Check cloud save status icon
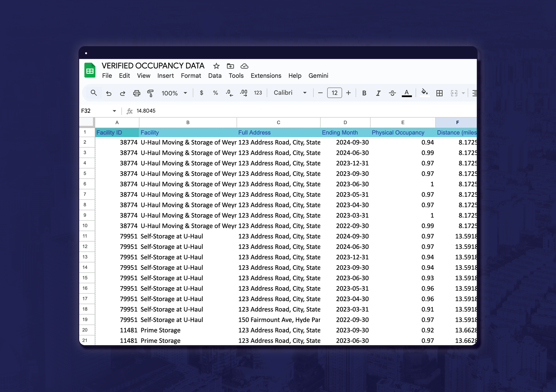The width and height of the screenshot is (556, 392). pyautogui.click(x=244, y=66)
